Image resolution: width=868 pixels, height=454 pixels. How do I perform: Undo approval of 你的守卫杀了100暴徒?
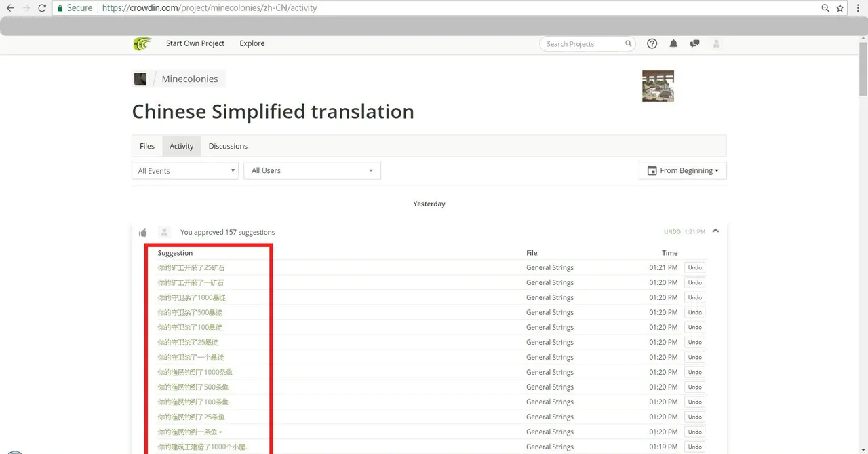pos(694,327)
